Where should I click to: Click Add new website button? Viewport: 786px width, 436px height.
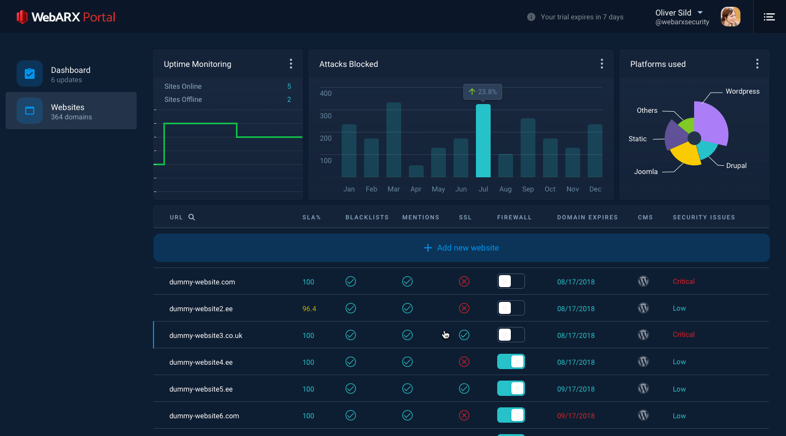tap(461, 248)
